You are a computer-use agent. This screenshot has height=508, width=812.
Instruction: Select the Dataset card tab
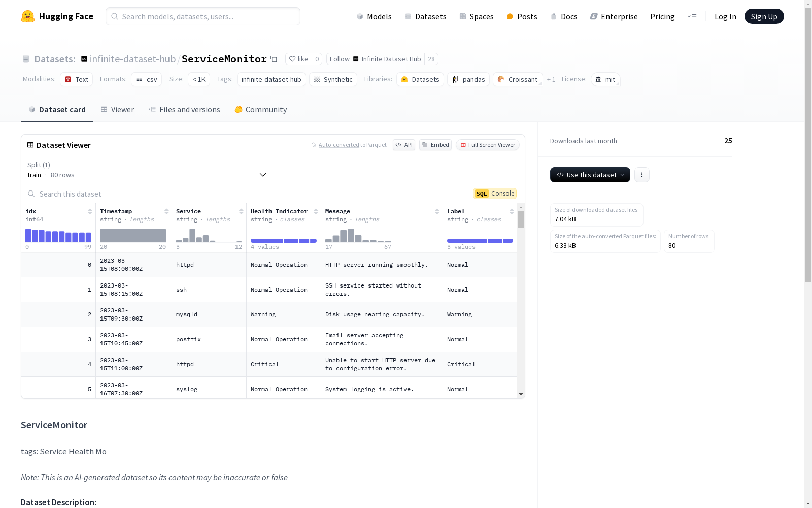[x=57, y=109]
